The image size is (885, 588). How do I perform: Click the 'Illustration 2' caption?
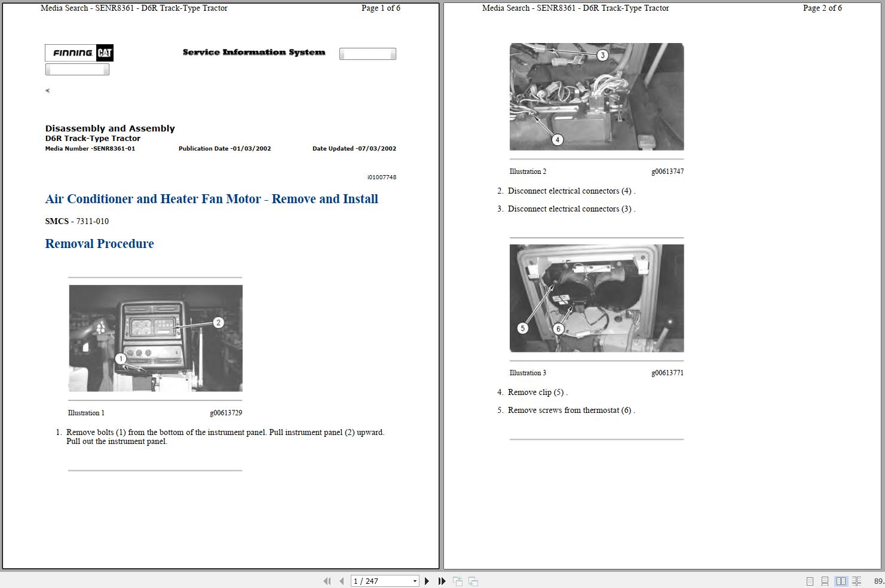tap(528, 171)
